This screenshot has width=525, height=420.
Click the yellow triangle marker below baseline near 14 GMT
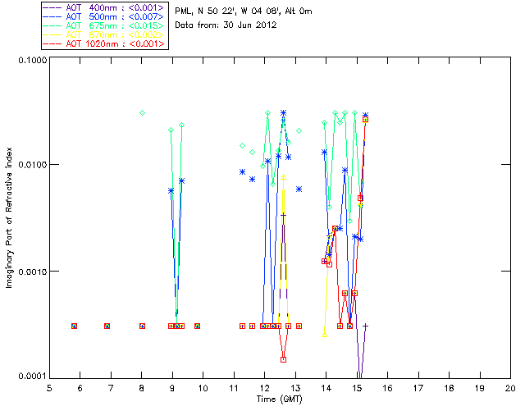coord(325,335)
